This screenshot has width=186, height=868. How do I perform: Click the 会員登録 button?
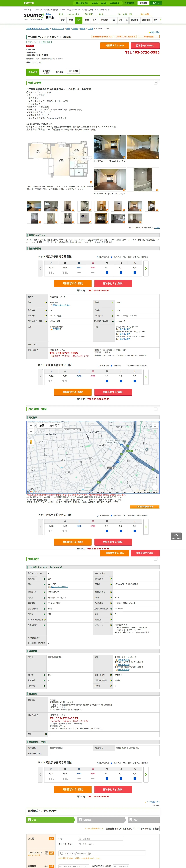[x=143, y=3]
